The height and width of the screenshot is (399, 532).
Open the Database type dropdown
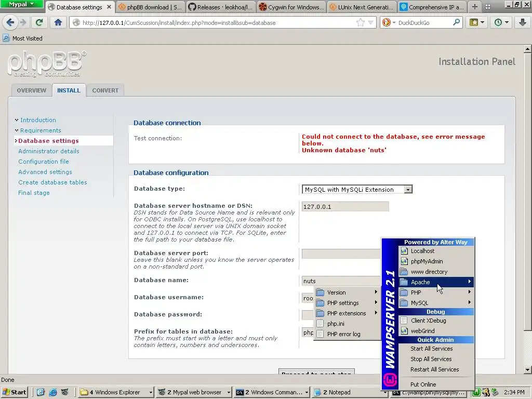(357, 190)
